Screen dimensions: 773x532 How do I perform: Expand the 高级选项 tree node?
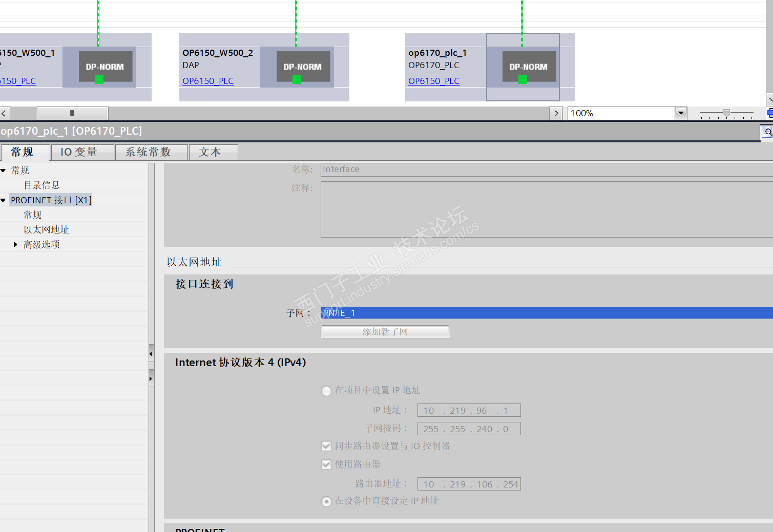tap(15, 245)
